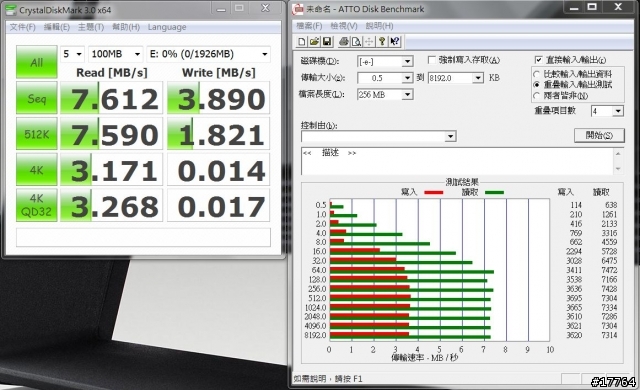The width and height of the screenshot is (640, 390).
Task: Open the E: drive selection dropdown
Action: [208, 54]
